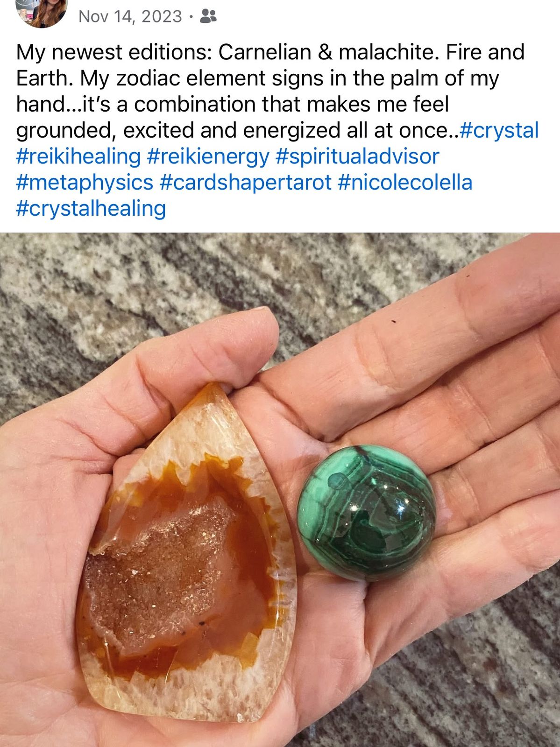The height and width of the screenshot is (747, 560).
Task: Open the #nicolecolella hashtag
Action: point(405,183)
